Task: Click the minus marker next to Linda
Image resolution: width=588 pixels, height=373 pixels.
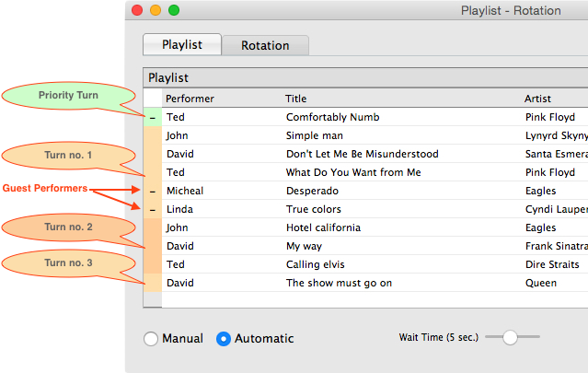Action: 153,210
